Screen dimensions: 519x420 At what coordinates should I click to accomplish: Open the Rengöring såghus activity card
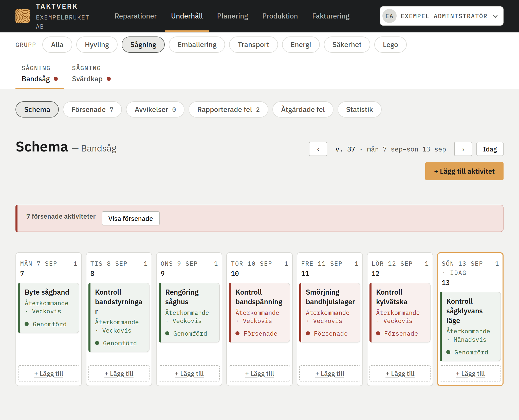pos(189,313)
